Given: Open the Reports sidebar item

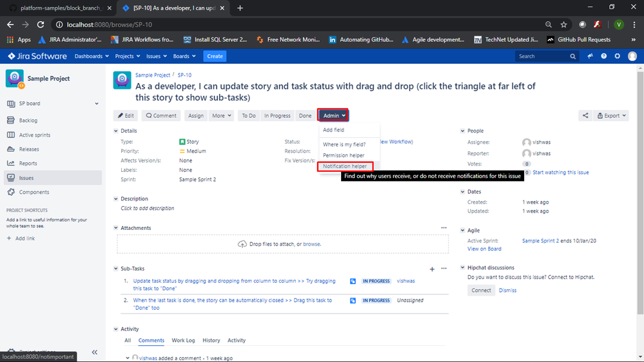Looking at the screenshot, I should tap(28, 164).
